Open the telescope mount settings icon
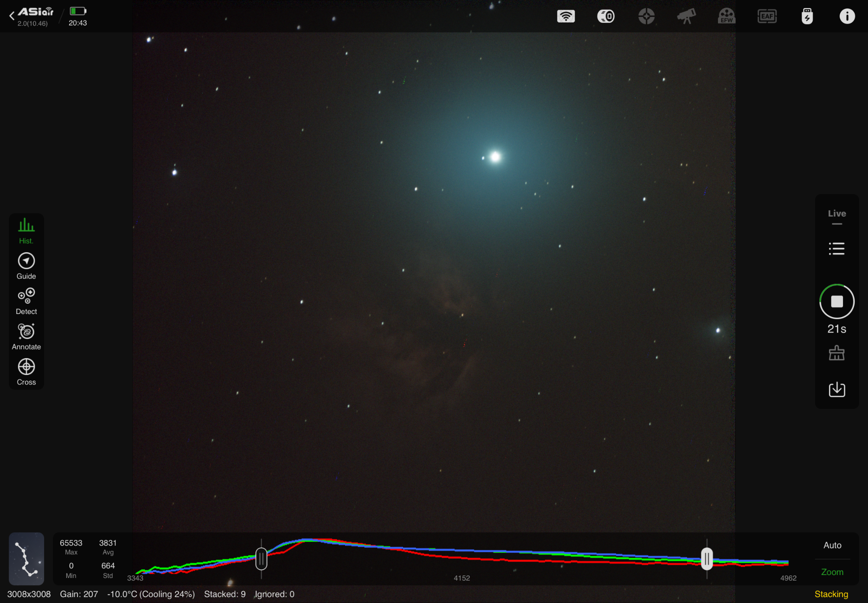Viewport: 868px width, 603px height. pos(687,17)
